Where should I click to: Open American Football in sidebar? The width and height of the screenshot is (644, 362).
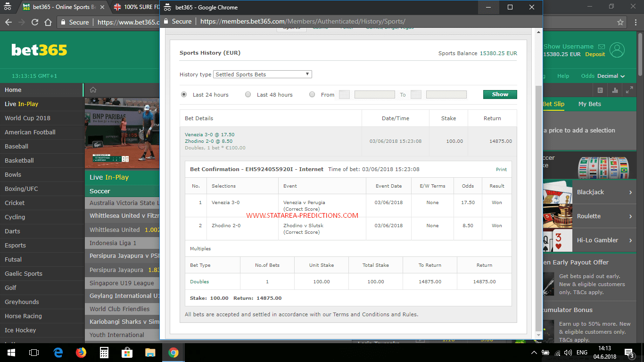41,132
